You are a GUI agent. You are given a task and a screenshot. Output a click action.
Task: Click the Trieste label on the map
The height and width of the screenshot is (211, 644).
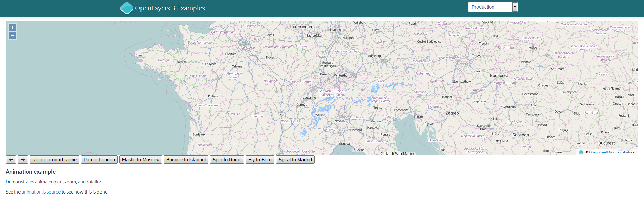(x=418, y=117)
